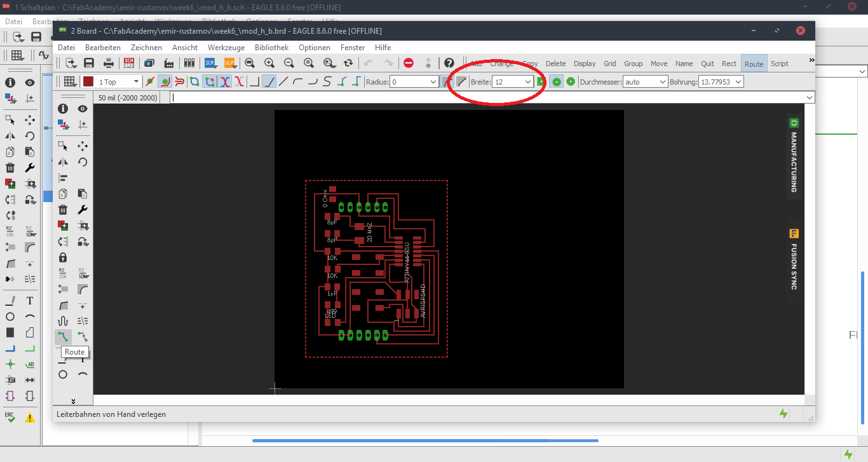The width and height of the screenshot is (868, 462).
Task: Open the Bearbeiten menu in Board window
Action: 103,48
